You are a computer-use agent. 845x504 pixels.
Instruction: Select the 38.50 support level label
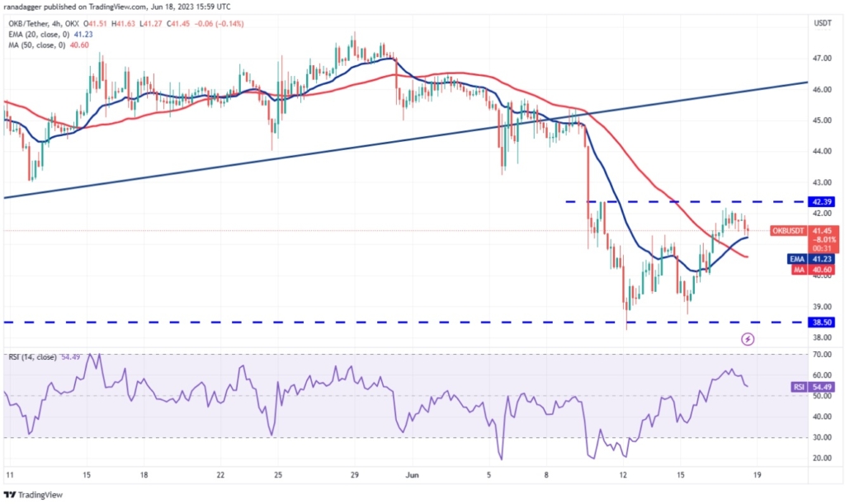coord(822,323)
